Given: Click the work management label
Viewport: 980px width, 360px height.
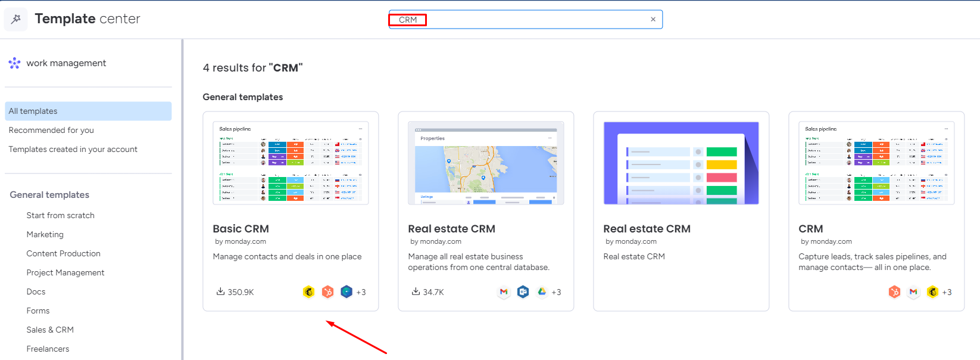Looking at the screenshot, I should [x=66, y=63].
